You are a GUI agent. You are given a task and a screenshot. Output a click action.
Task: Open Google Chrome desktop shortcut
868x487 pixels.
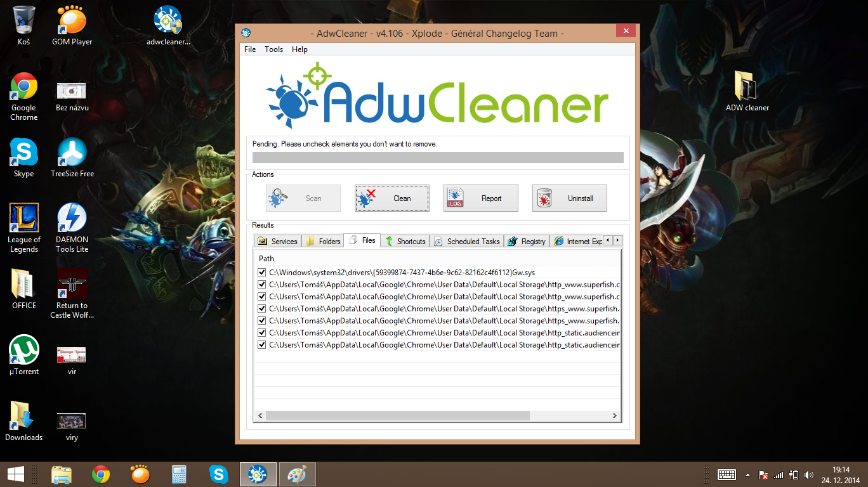pos(24,96)
